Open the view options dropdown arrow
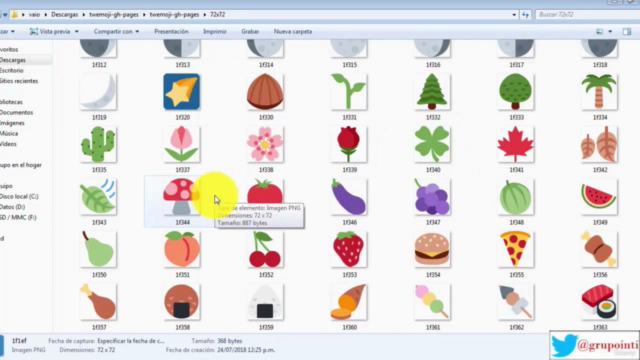Viewport: 640px width, 360px height. pyautogui.click(x=610, y=31)
